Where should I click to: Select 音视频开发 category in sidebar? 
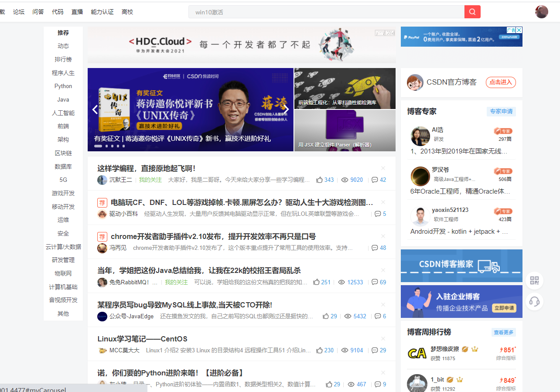click(x=63, y=300)
